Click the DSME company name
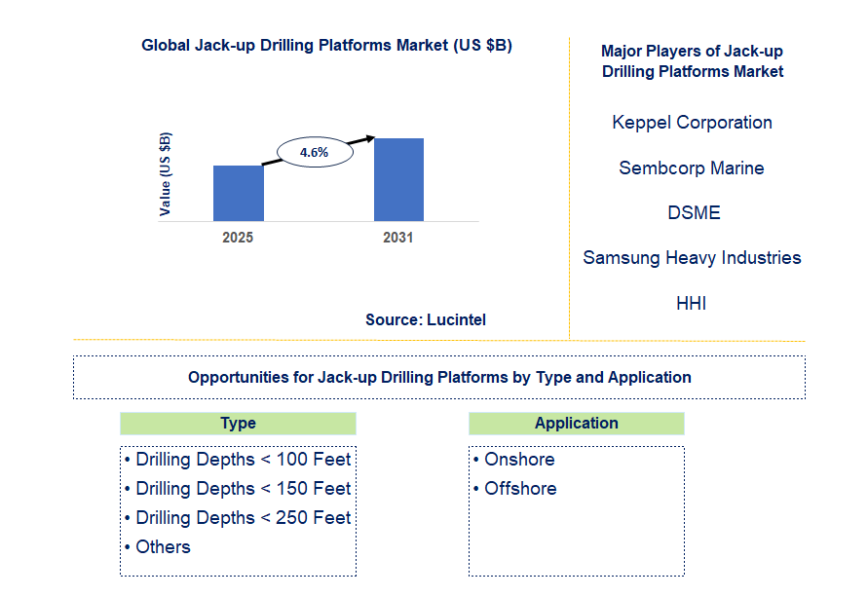The height and width of the screenshot is (596, 868). click(x=692, y=213)
